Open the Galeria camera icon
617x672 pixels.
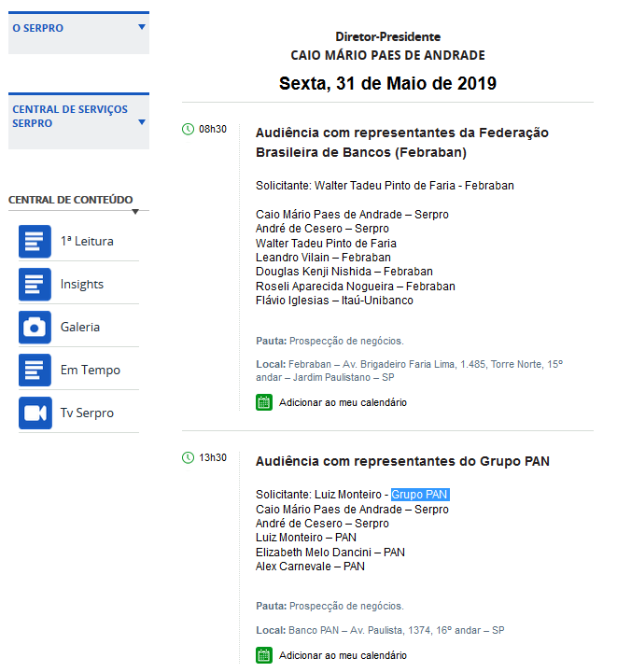tap(35, 327)
